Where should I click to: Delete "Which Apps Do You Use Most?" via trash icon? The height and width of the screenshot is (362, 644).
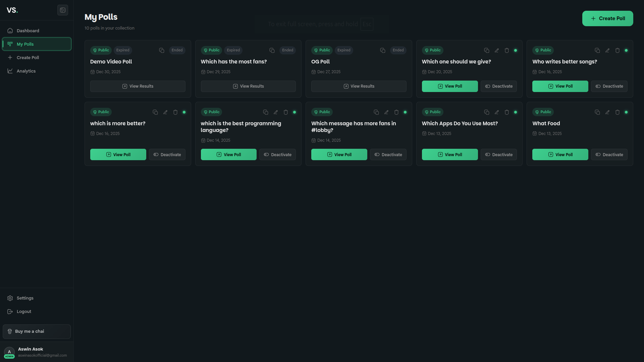tap(507, 112)
